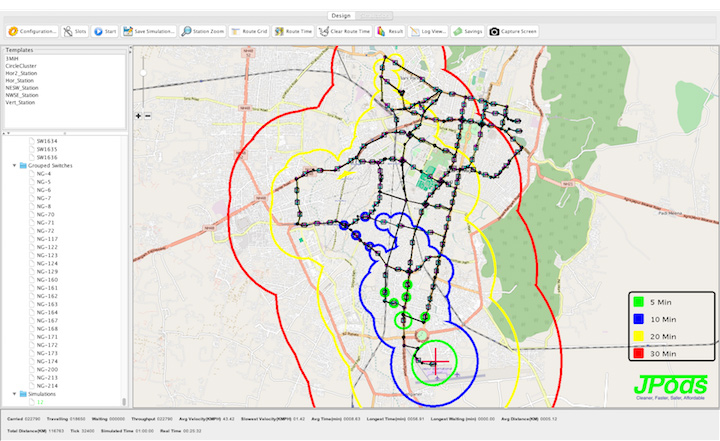This screenshot has height=441, width=720.
Task: Collapse the Simulations folder in the tree
Action: pyautogui.click(x=14, y=394)
